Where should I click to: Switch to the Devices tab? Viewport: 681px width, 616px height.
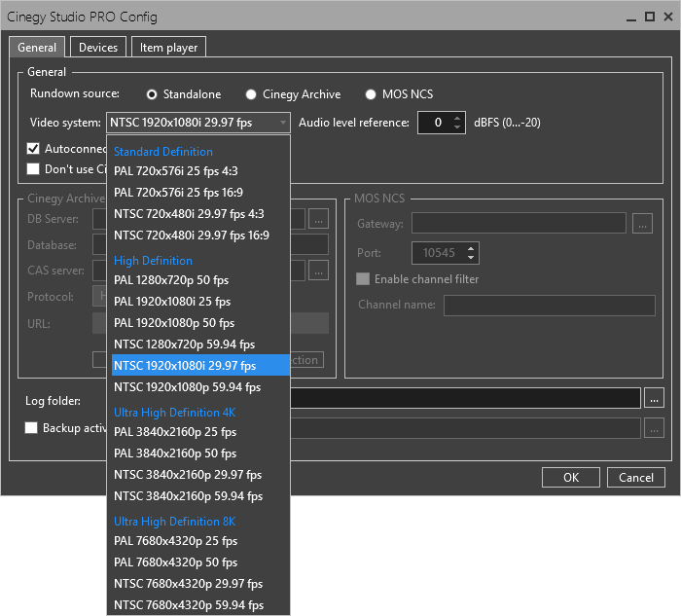[98, 47]
